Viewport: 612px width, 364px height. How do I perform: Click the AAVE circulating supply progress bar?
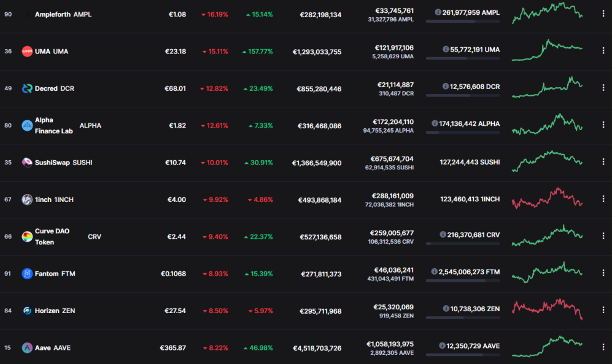tap(463, 355)
